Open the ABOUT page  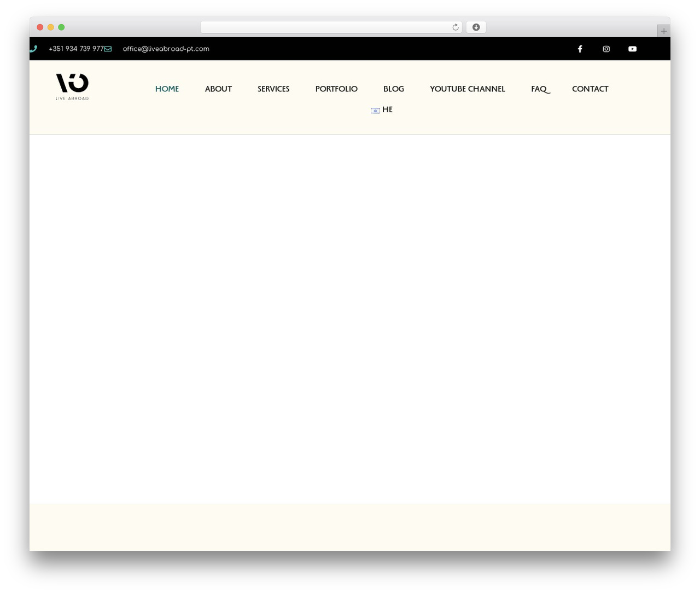click(x=218, y=89)
